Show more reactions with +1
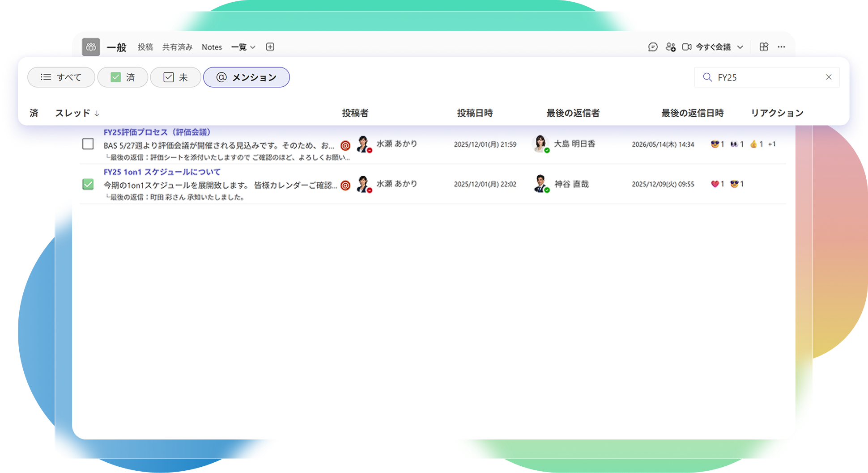Image resolution: width=868 pixels, height=473 pixels. (772, 144)
